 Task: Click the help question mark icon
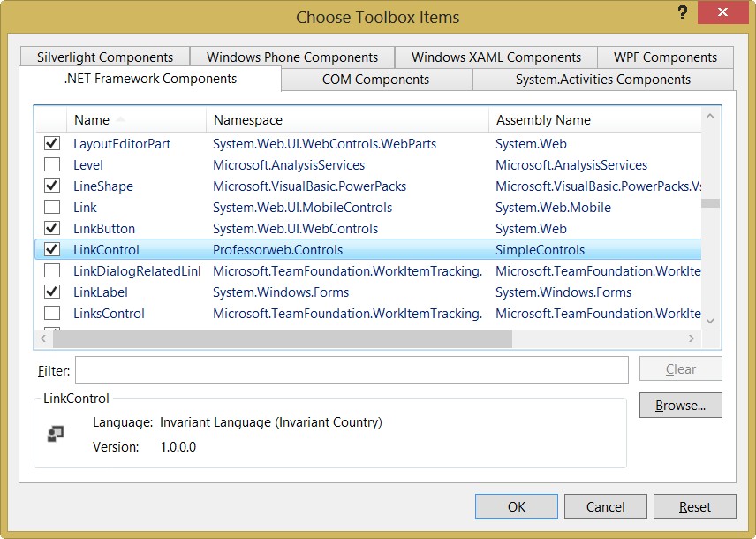(682, 13)
